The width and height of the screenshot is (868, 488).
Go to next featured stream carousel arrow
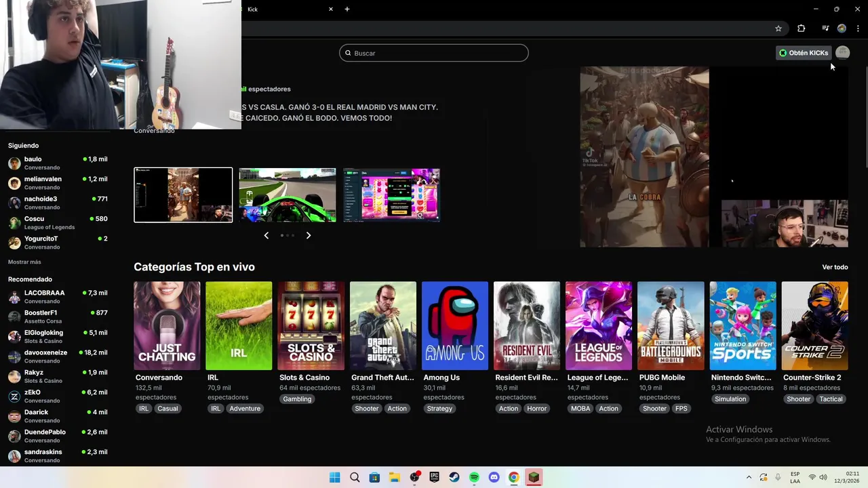click(309, 235)
